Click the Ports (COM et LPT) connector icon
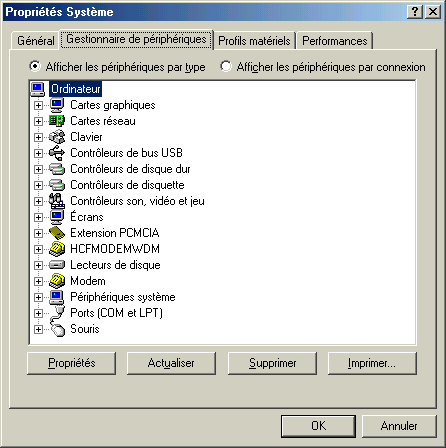446x448 pixels. 57,313
